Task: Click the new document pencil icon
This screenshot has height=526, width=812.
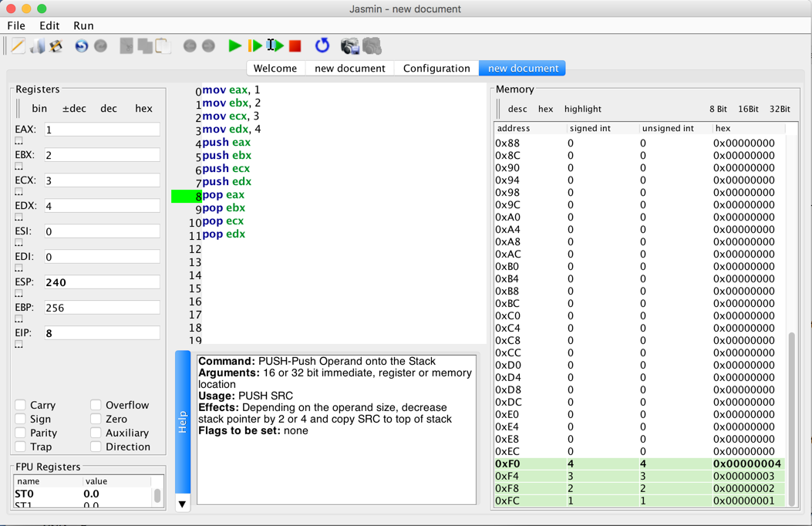Action: [18, 46]
